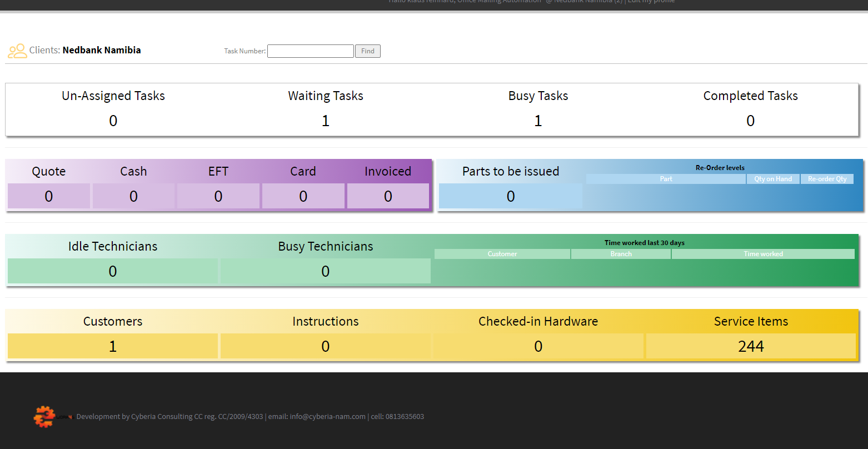This screenshot has width=868, height=449.
Task: Open the Idle Technicians count
Action: coord(113,271)
